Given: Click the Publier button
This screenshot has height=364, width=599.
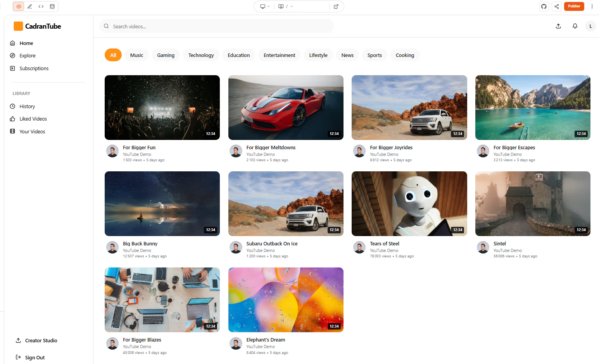Looking at the screenshot, I should [574, 6].
